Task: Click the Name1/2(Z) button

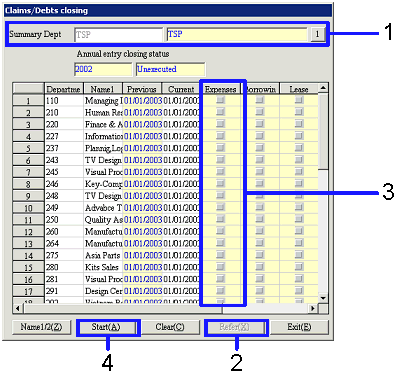Action: [x=42, y=327]
